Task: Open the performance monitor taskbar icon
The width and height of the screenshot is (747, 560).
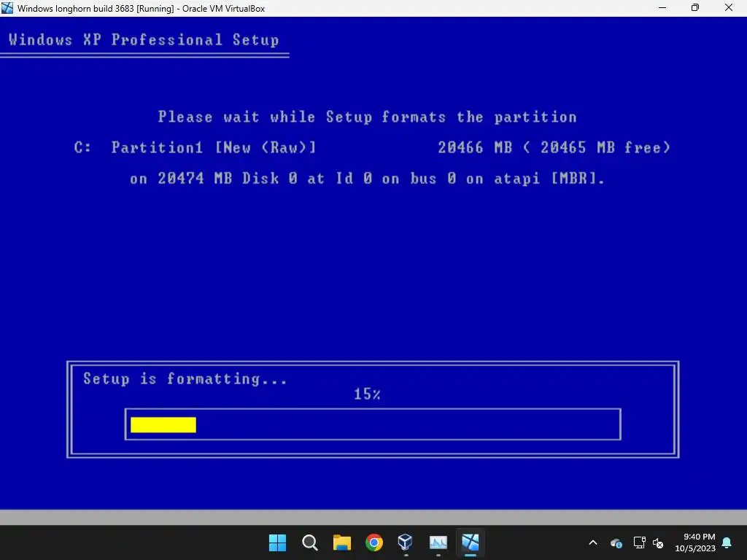Action: [438, 542]
